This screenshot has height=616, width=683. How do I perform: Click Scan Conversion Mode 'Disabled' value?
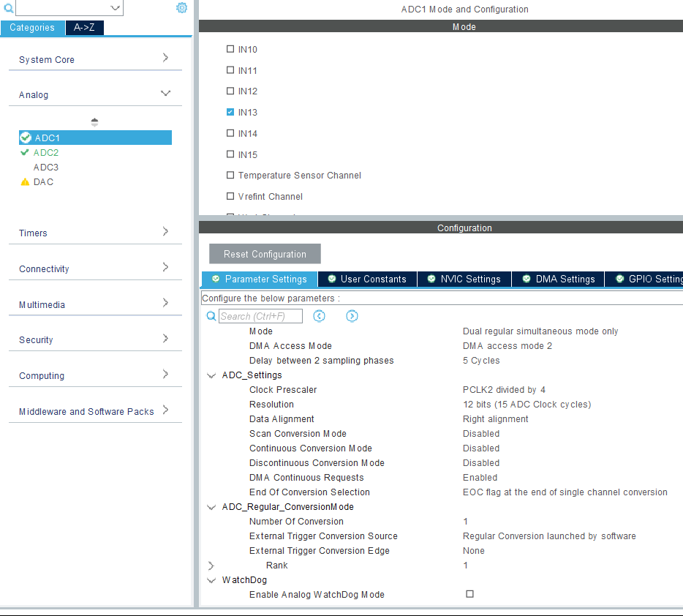click(481, 433)
